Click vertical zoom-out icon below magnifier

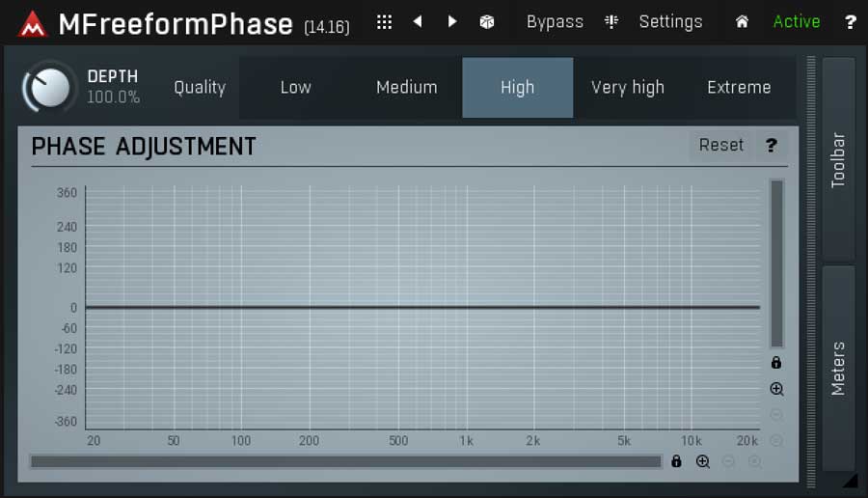776,414
